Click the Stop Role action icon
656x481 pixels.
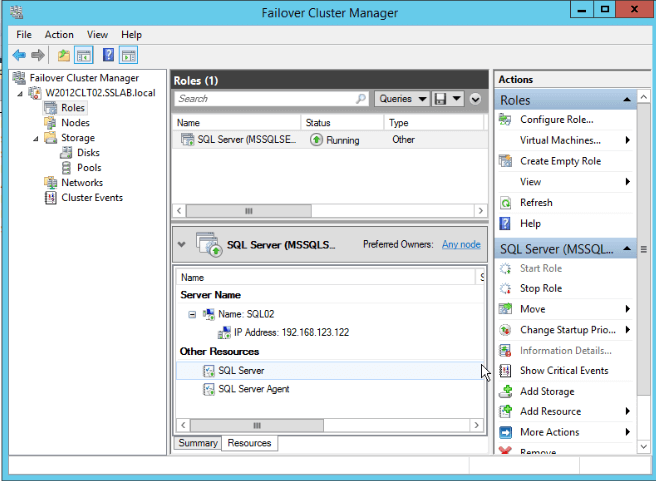coord(505,288)
